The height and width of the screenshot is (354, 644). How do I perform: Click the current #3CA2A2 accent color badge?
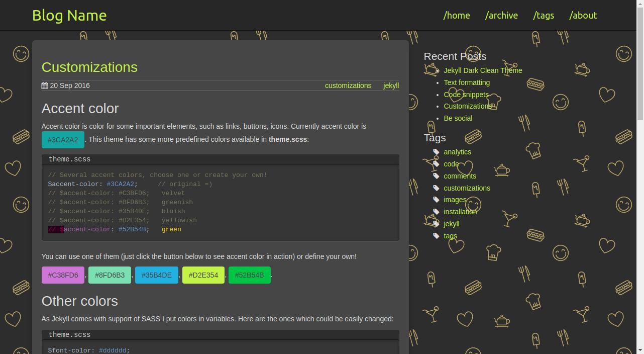63,139
